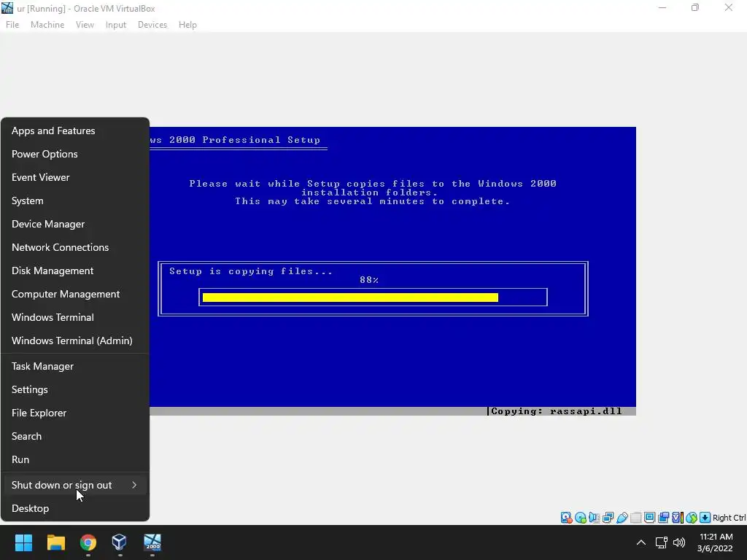The height and width of the screenshot is (560, 747).
Task: Expand the Shut down or sign out submenu
Action: tap(75, 485)
